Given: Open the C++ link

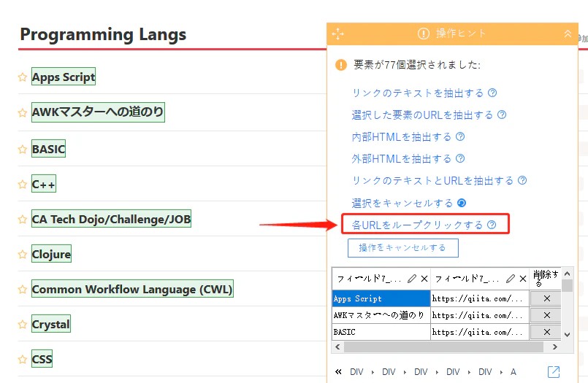Looking at the screenshot, I should click(x=44, y=184).
